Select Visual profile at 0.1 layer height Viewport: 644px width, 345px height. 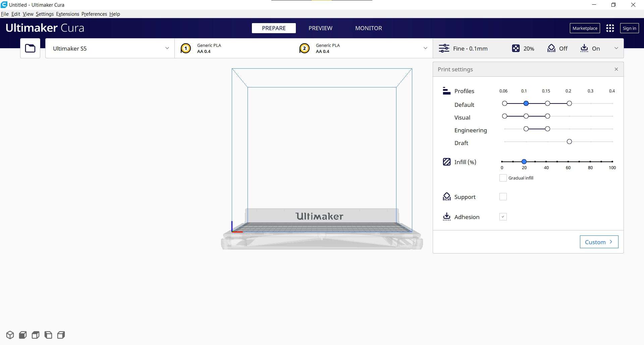(x=526, y=116)
